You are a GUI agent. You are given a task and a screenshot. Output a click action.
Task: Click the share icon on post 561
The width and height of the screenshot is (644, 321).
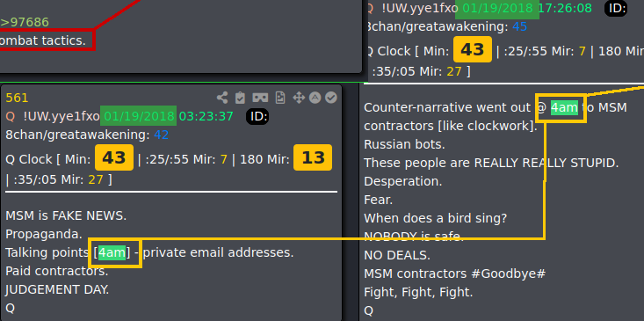222,98
